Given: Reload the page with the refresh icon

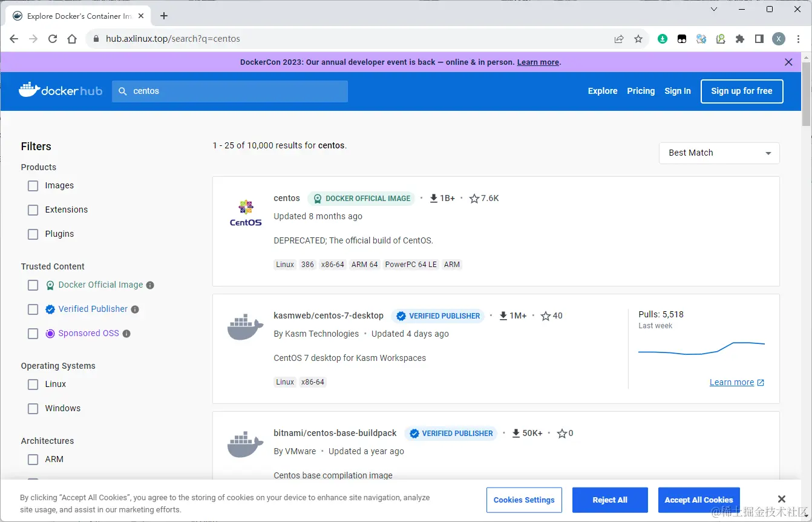Looking at the screenshot, I should pyautogui.click(x=53, y=39).
